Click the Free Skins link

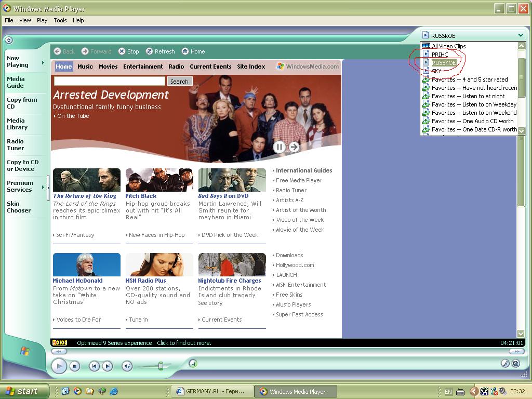(x=289, y=295)
